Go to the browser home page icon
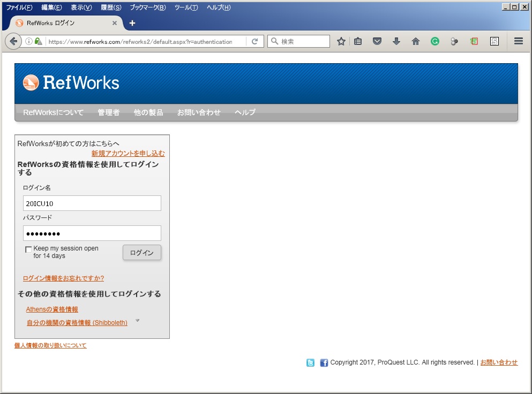 click(x=416, y=41)
